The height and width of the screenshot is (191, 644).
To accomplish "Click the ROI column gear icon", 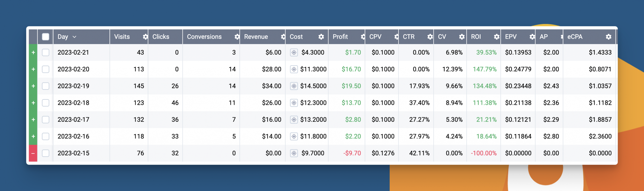I will pos(497,37).
